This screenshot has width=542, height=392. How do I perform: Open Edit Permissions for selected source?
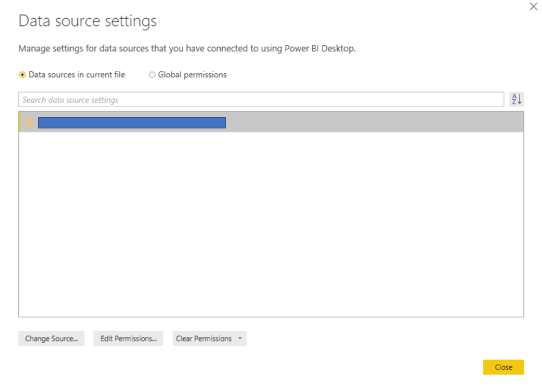(128, 338)
